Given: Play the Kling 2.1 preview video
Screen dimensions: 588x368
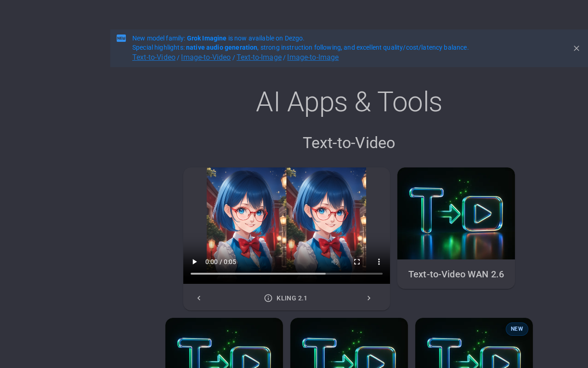Looking at the screenshot, I should 194,262.
